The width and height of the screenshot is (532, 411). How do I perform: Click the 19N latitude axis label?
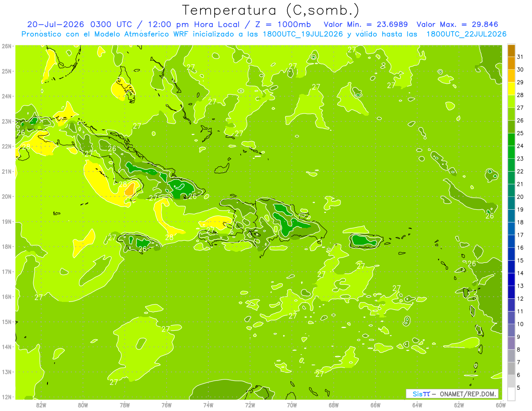[x=6, y=222]
